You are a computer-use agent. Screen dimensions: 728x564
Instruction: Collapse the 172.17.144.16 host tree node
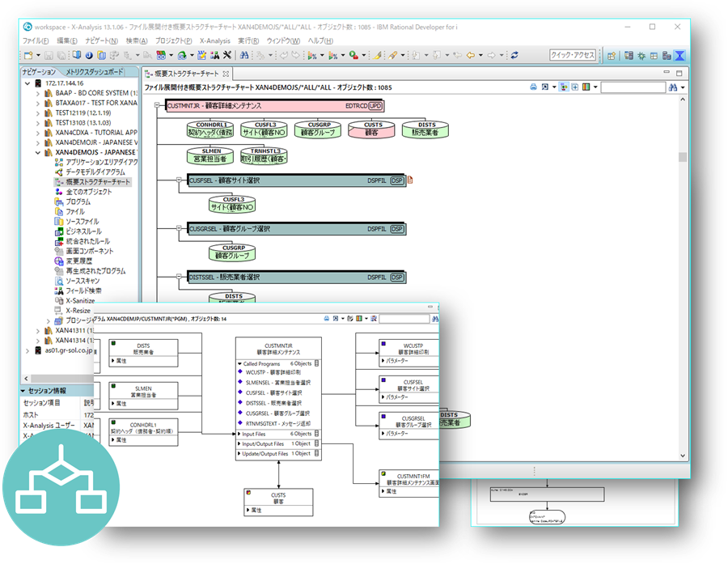pos(28,83)
